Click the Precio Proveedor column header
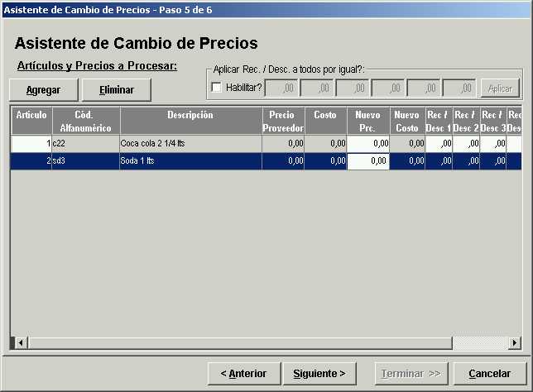533x392 pixels. click(x=283, y=121)
